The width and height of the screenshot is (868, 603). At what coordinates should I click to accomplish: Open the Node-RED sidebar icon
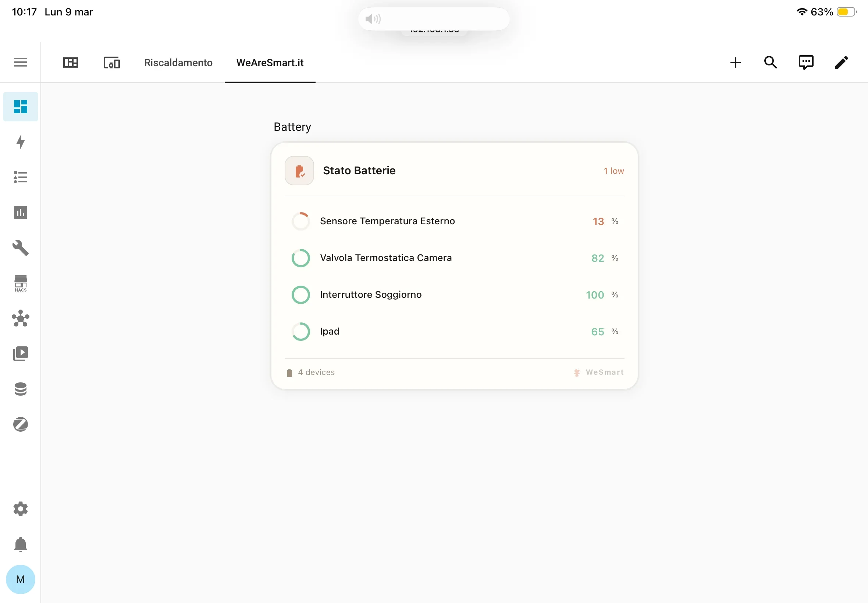(x=20, y=318)
